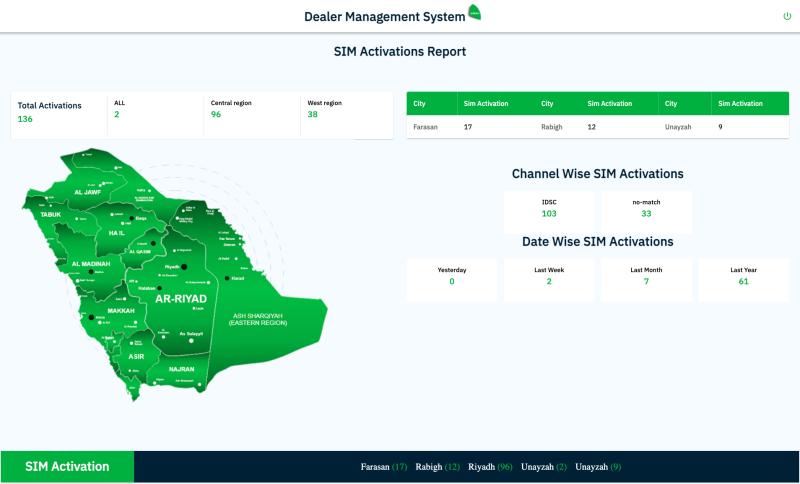This screenshot has width=800, height=484.
Task: Select the NAJRAN region on map
Action: point(181,368)
